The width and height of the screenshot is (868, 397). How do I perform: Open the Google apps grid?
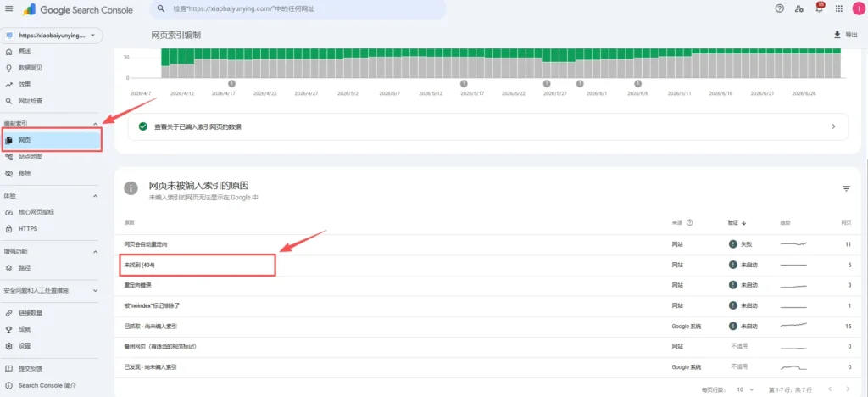(839, 8)
